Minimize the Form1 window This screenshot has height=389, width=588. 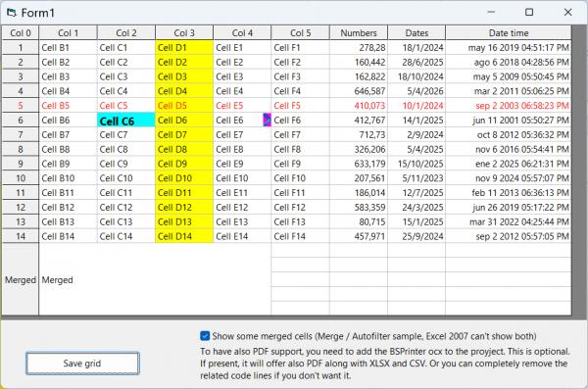pyautogui.click(x=491, y=13)
